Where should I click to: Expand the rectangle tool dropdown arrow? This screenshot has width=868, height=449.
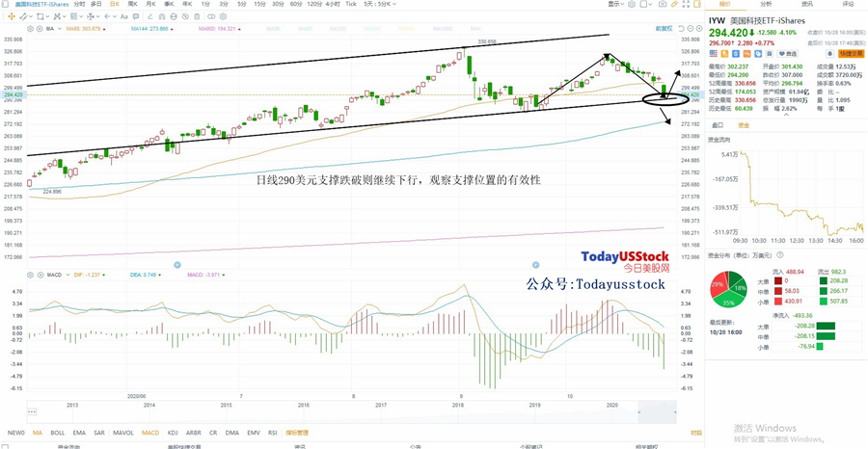[x=47, y=16]
